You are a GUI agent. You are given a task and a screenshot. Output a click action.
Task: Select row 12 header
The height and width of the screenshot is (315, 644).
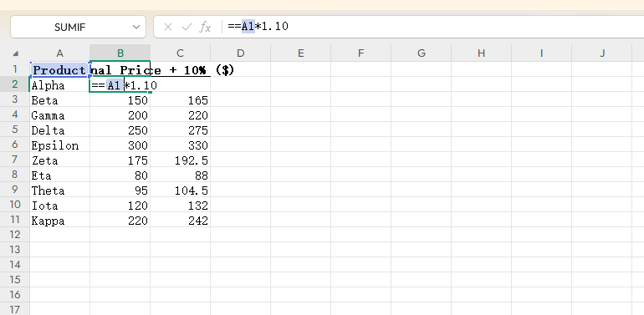tap(15, 235)
